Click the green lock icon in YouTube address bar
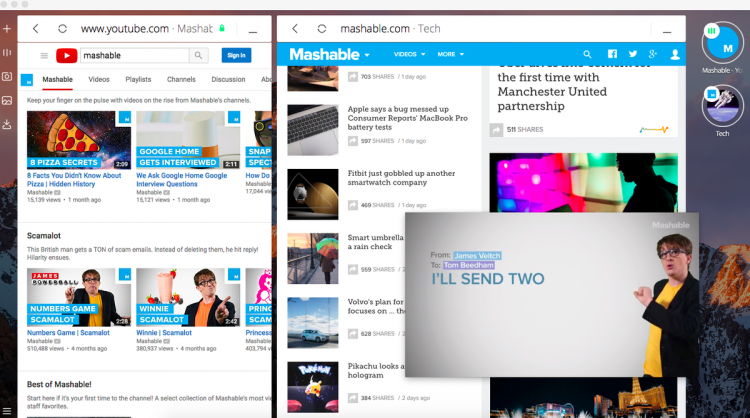 click(222, 28)
